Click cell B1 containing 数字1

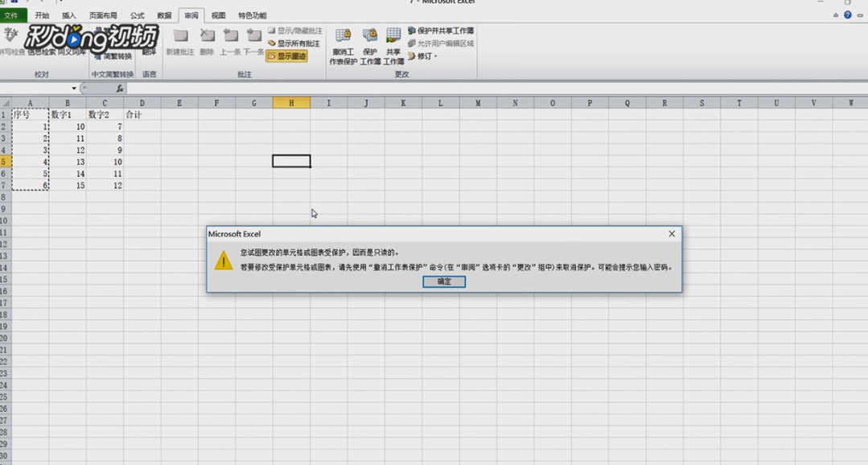68,114
